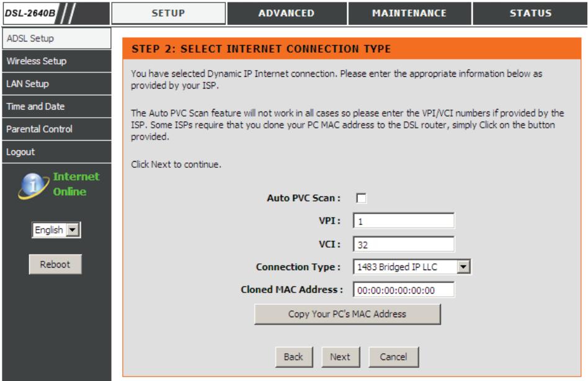Click into the VPI input field

tap(403, 220)
